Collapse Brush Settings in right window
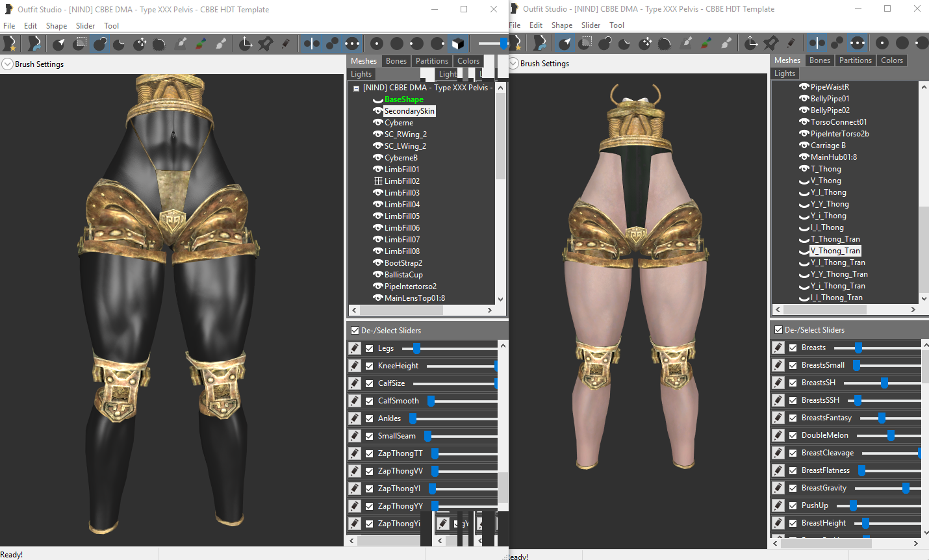The image size is (929, 560). 513,64
